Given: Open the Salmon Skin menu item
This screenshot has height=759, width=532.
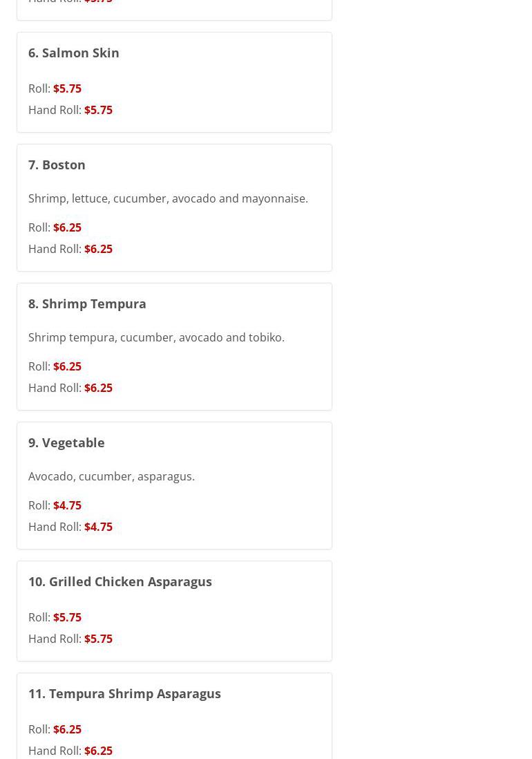Looking at the screenshot, I should pos(74,53).
